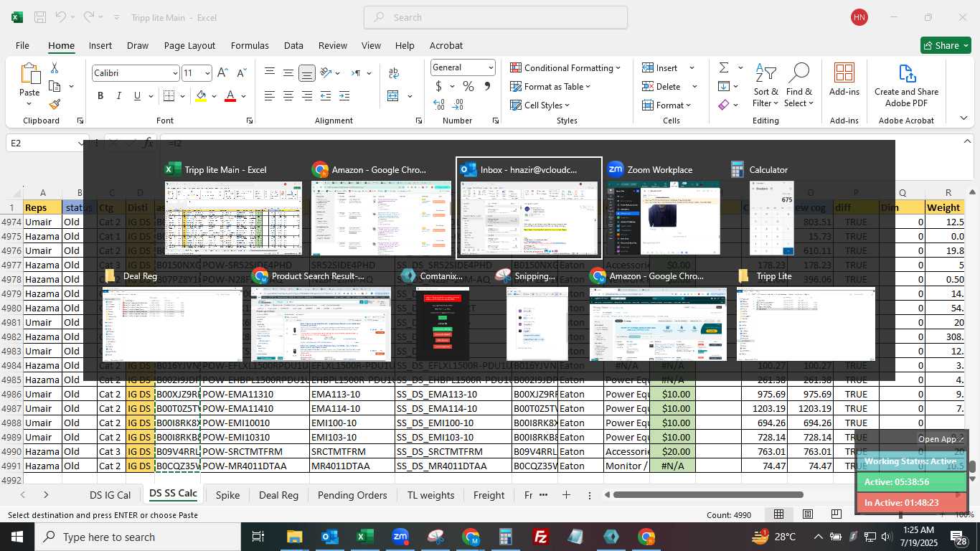Viewport: 980px width, 551px height.
Task: Toggle Middle Align vertical alignment
Action: [288, 73]
